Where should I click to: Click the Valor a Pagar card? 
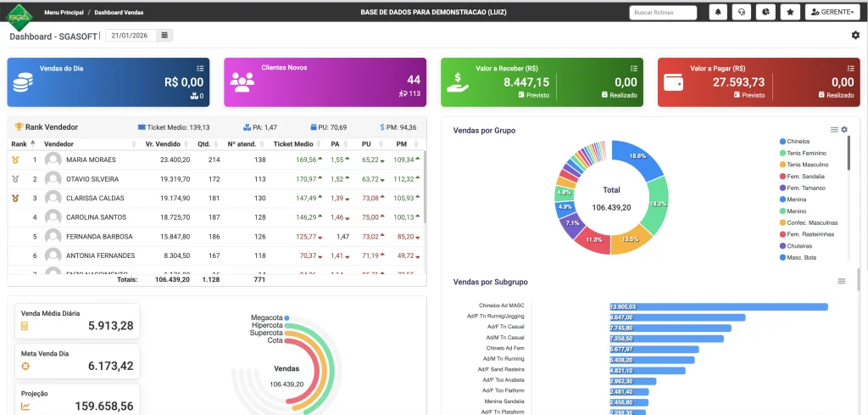coord(759,81)
